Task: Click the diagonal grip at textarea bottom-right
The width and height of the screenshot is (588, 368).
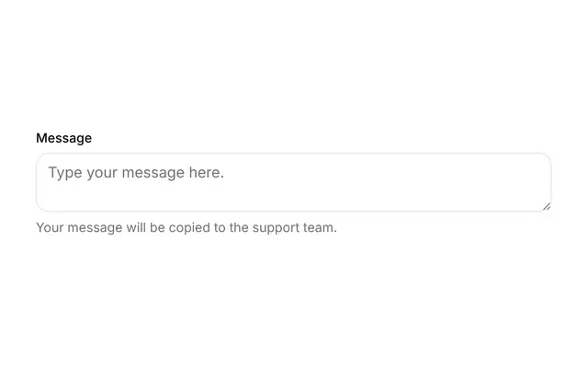Action: (547, 206)
